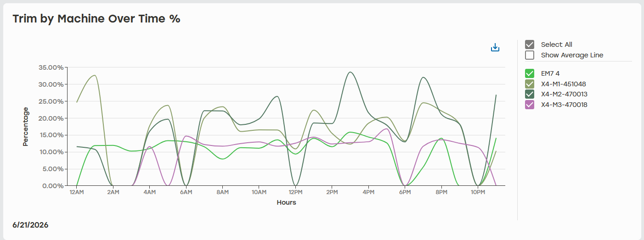Click the 12AM x-axis tick label
This screenshot has width=644, height=240.
77,192
